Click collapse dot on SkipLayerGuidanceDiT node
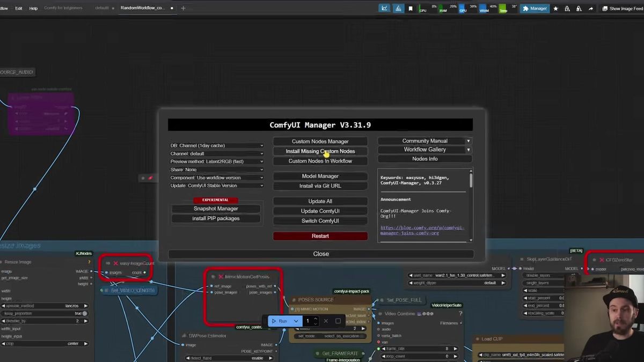The height and width of the screenshot is (362, 644). click(521, 259)
